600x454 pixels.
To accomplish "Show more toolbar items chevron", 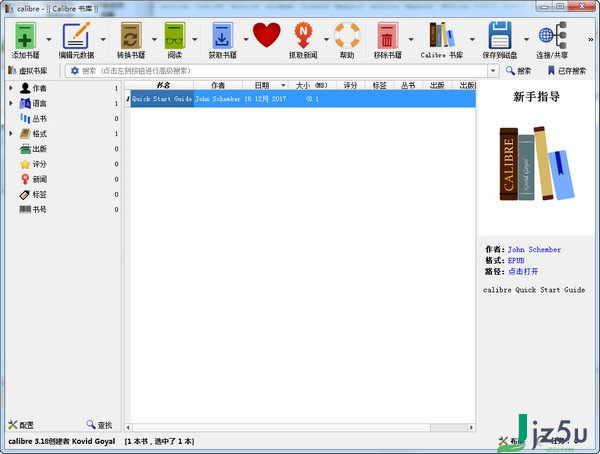I will pyautogui.click(x=591, y=39).
